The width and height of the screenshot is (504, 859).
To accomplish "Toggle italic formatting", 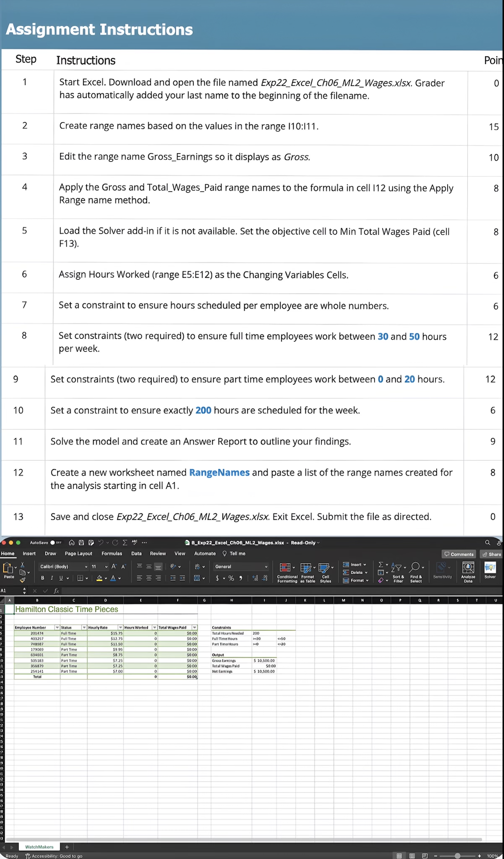I will (52, 578).
